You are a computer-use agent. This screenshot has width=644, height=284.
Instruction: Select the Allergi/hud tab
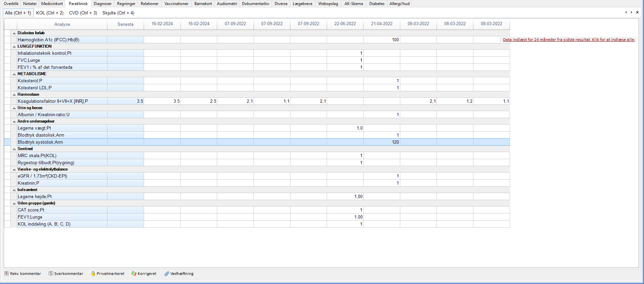(399, 4)
